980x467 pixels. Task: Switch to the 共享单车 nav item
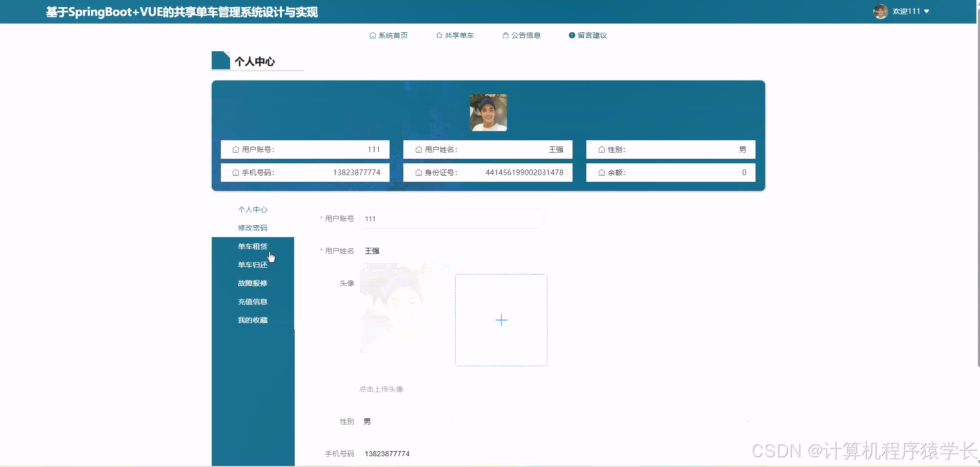click(459, 35)
